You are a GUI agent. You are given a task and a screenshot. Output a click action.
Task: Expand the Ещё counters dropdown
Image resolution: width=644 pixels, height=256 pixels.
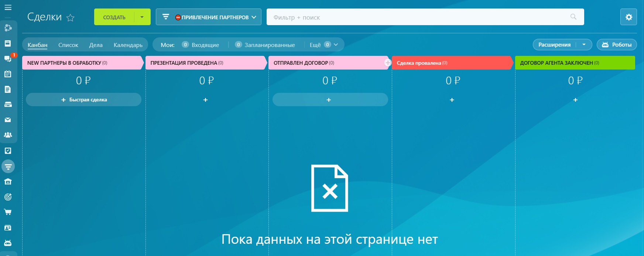pos(324,45)
